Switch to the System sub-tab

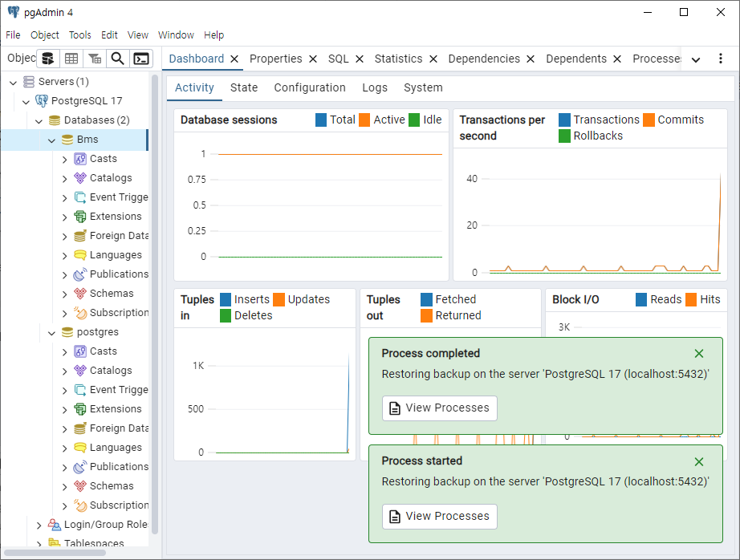pos(423,87)
